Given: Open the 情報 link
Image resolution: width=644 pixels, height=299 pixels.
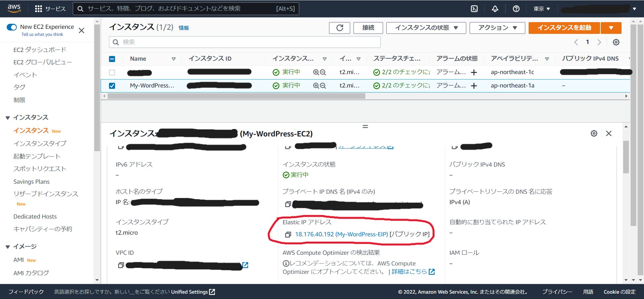Looking at the screenshot, I should coord(184,28).
